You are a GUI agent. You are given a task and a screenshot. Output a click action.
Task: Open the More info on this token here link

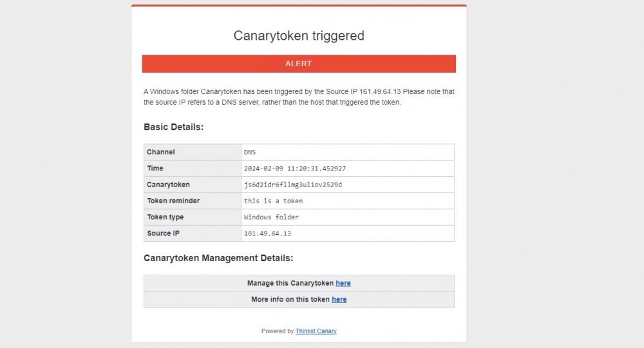coord(339,300)
